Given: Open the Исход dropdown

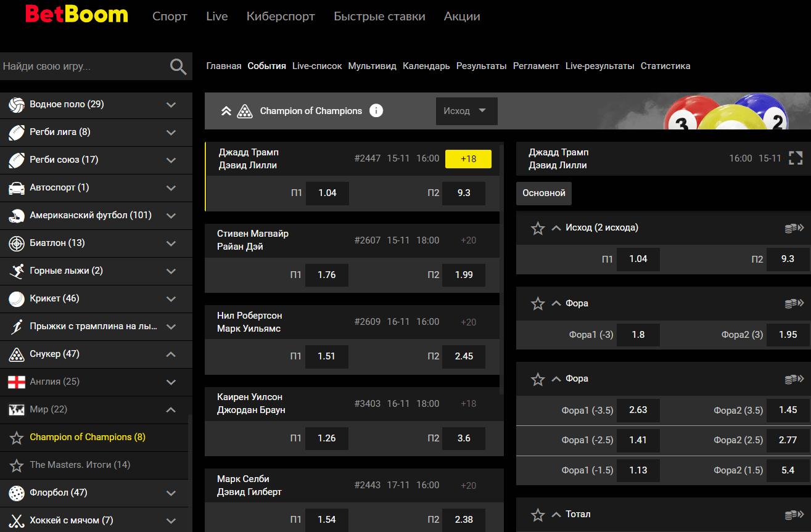Looking at the screenshot, I should [466, 111].
